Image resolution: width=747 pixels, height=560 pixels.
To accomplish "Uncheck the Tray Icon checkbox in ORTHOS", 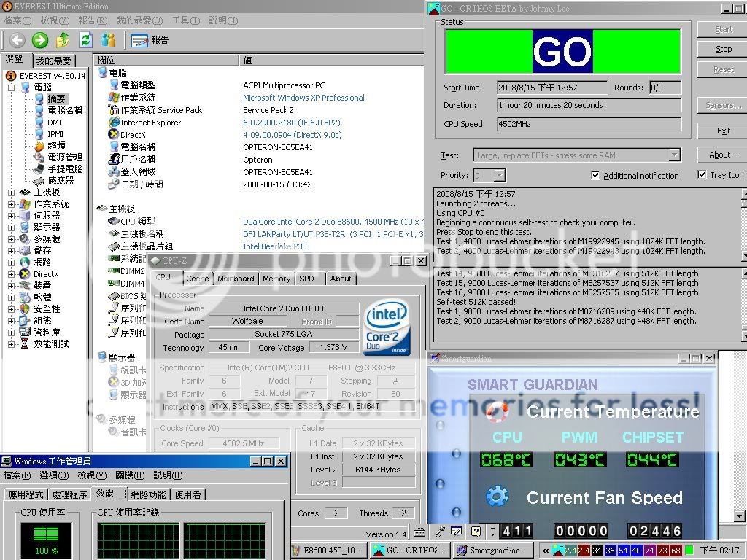I will click(702, 175).
